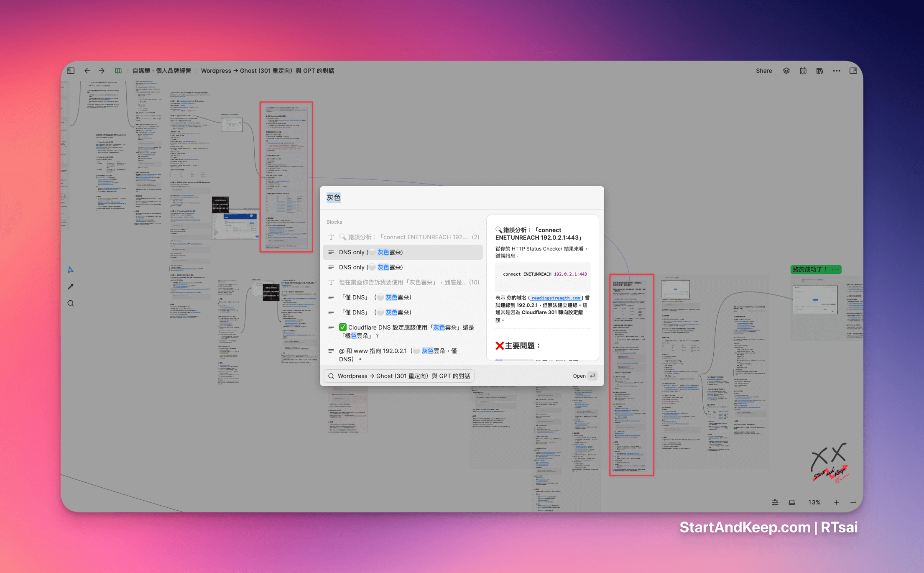Open canvas settings sliders icon
The image size is (924, 573).
[x=775, y=502]
